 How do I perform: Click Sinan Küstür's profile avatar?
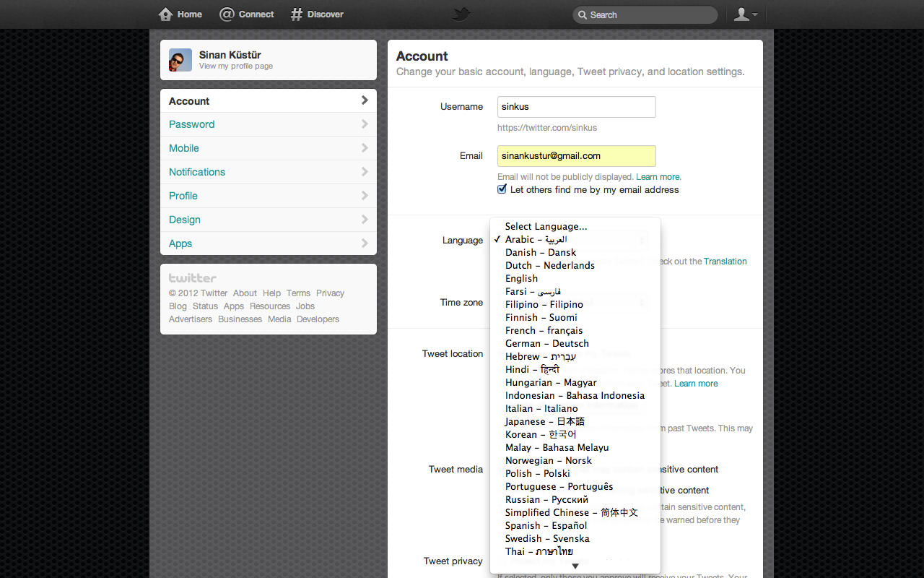pos(180,60)
